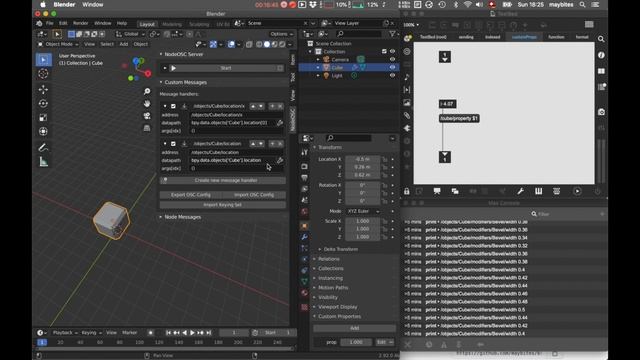Click Export OSC Config
Screen dimensions: 640x360
(191, 195)
